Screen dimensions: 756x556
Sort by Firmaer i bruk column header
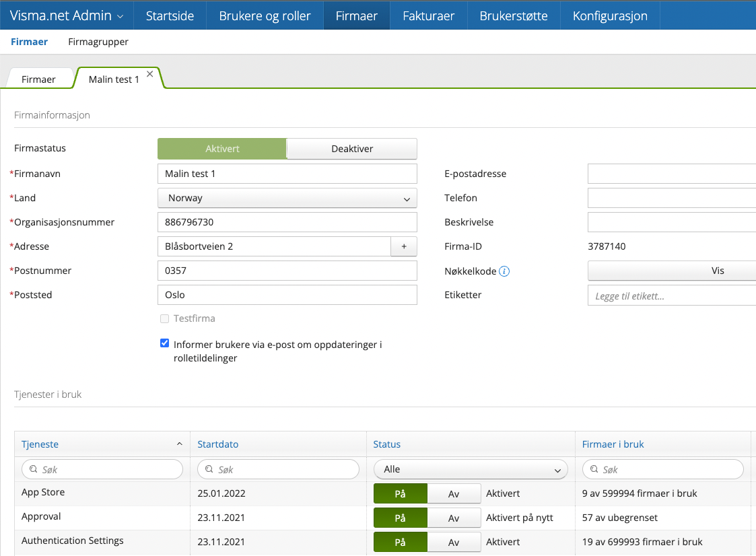click(613, 444)
